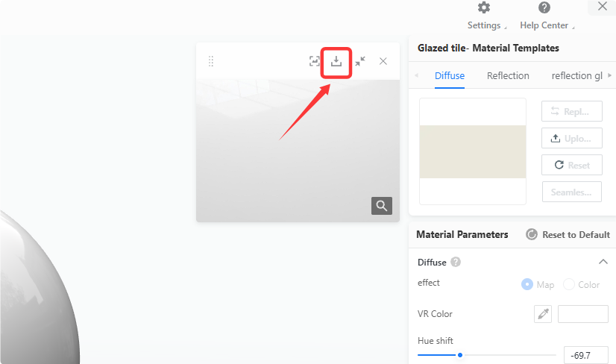Click the Hue shift value field
The image size is (616, 364).
585,355
